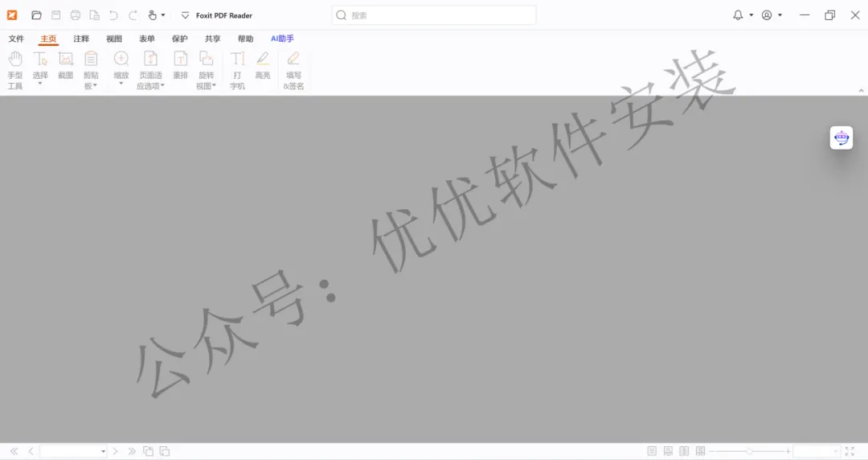Go to last page with double-right arrow
The image size is (868, 460).
(x=132, y=451)
